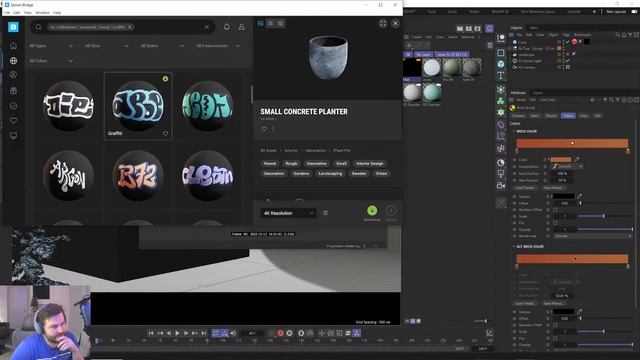Open the All States filter dropdown
The image size is (640, 360).
pos(162,46)
